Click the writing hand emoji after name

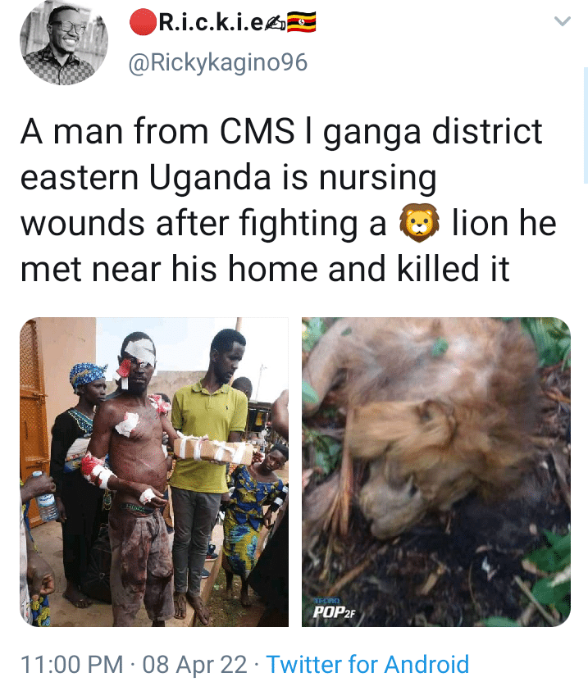(276, 25)
